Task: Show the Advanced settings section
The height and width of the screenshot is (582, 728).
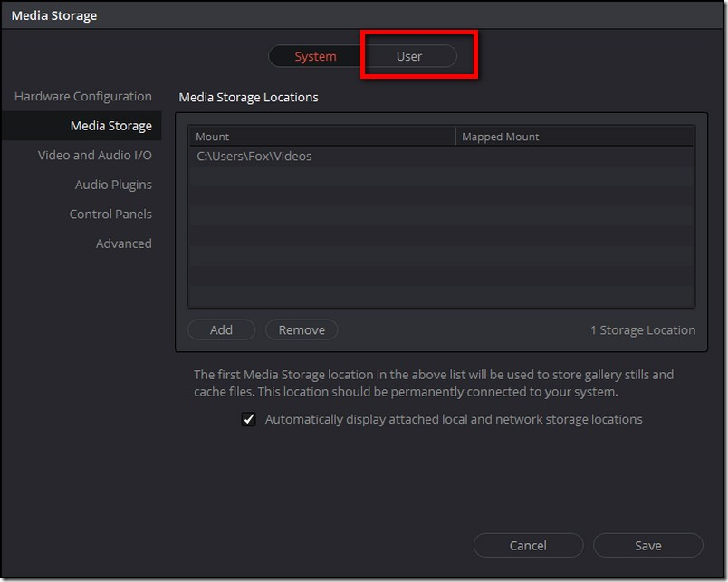Action: pyautogui.click(x=124, y=243)
